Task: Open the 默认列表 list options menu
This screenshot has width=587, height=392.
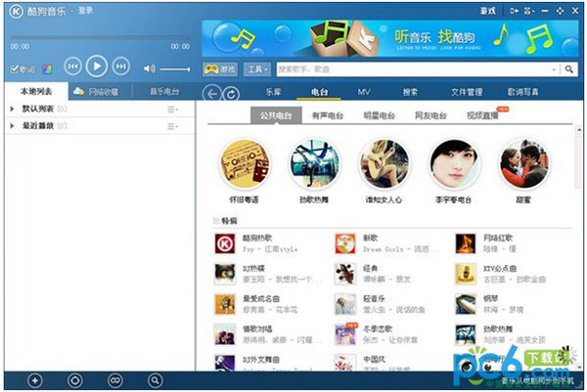Action: 173,109
